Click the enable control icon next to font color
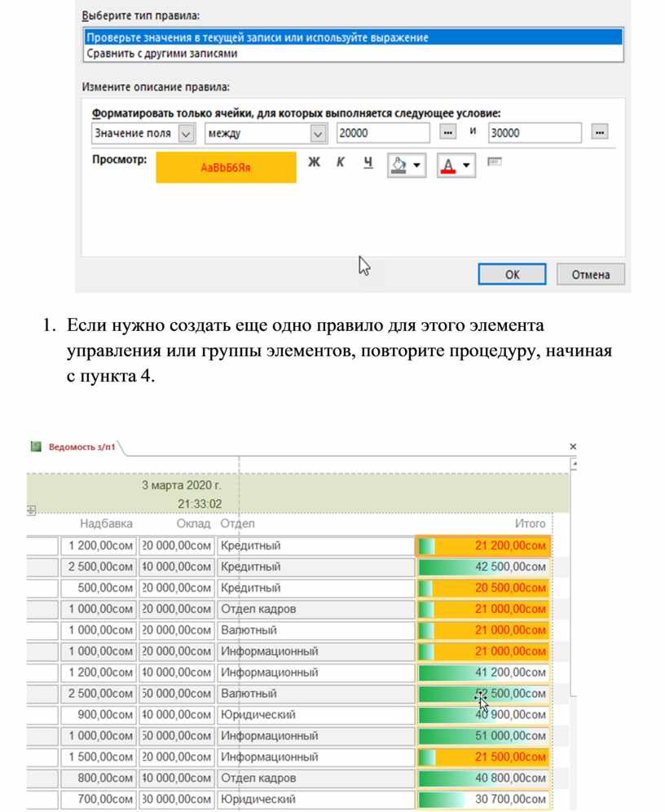 coord(495,162)
